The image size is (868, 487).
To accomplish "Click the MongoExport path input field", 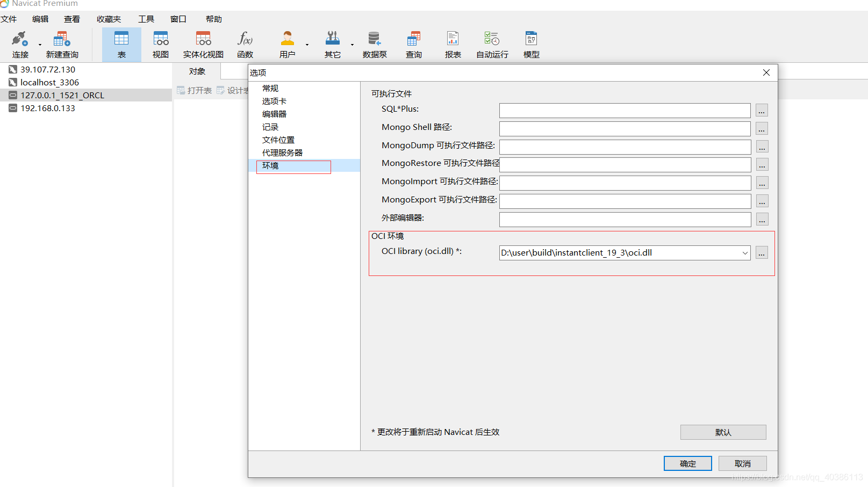I will (625, 201).
